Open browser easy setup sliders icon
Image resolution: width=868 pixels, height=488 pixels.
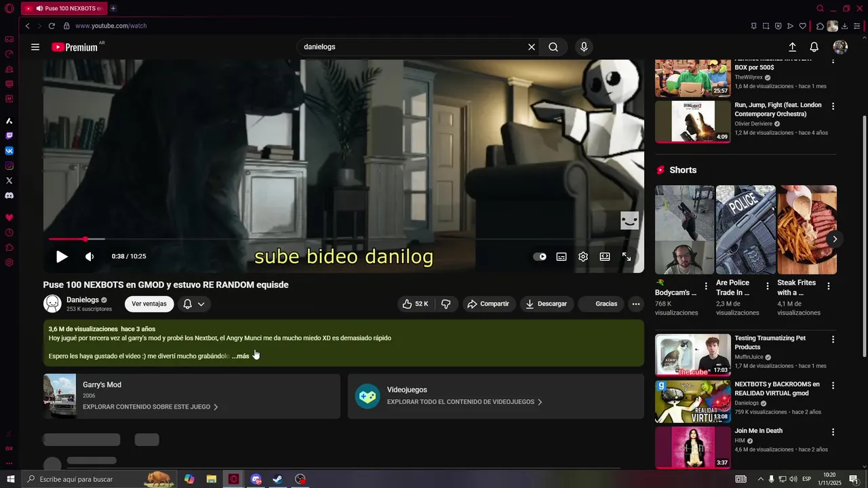tap(857, 26)
